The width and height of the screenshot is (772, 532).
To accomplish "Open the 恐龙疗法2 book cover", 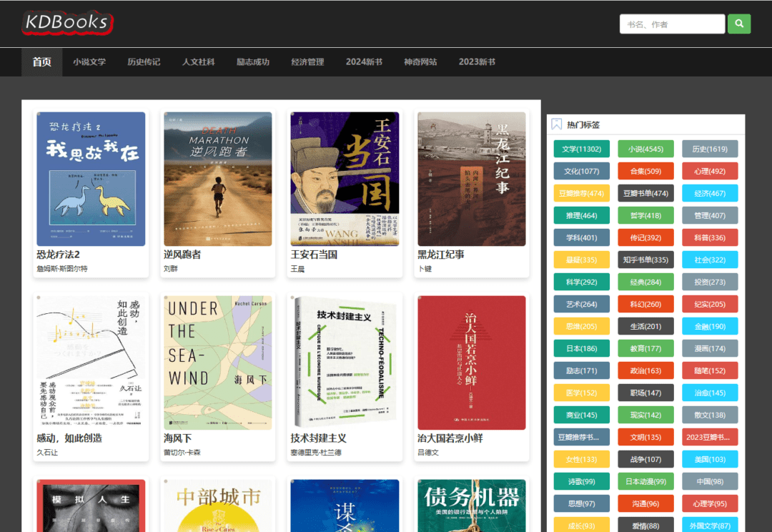I will pyautogui.click(x=91, y=179).
